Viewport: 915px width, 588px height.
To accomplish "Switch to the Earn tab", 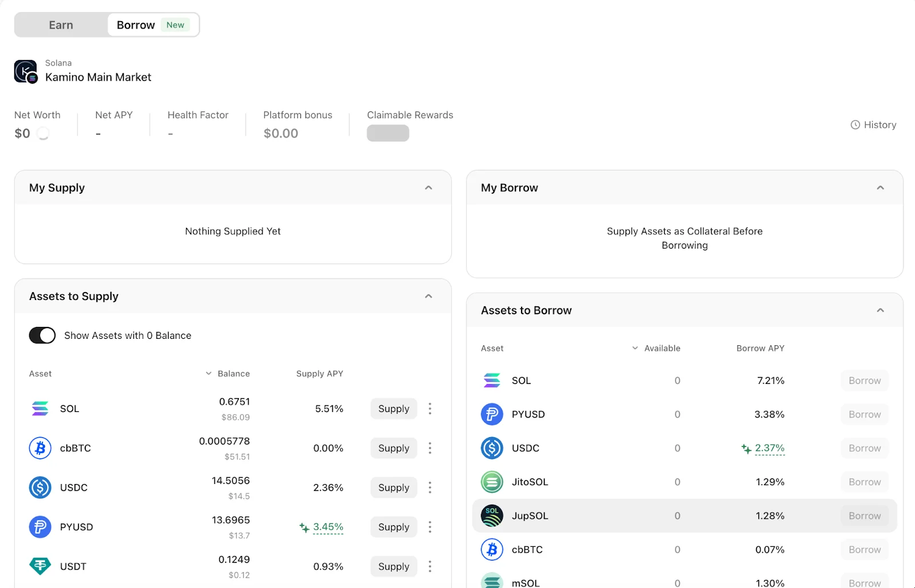I will point(61,25).
